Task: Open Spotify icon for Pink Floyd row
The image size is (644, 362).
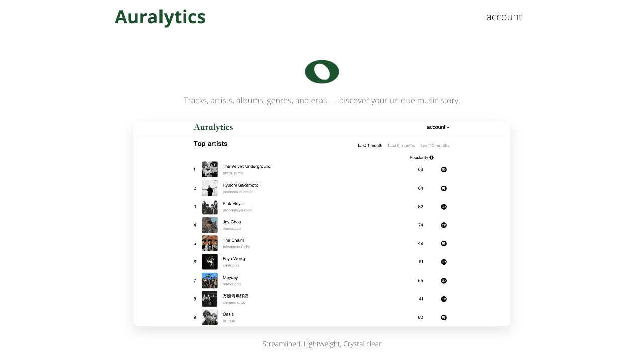Action: coord(444,207)
